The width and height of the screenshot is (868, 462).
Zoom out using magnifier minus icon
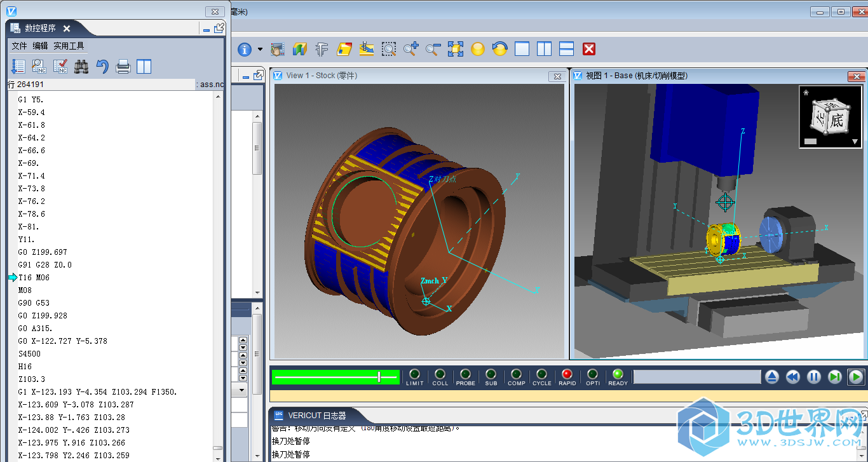pyautogui.click(x=433, y=49)
